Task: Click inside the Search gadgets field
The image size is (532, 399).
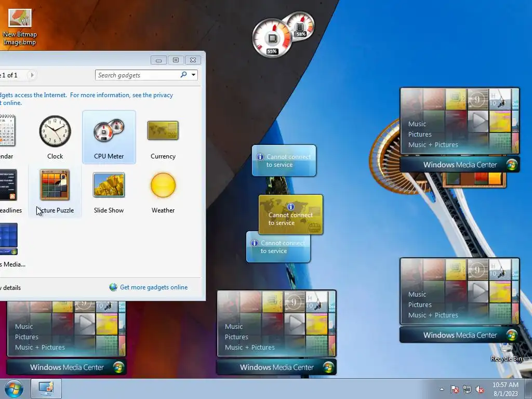Action: click(x=137, y=75)
